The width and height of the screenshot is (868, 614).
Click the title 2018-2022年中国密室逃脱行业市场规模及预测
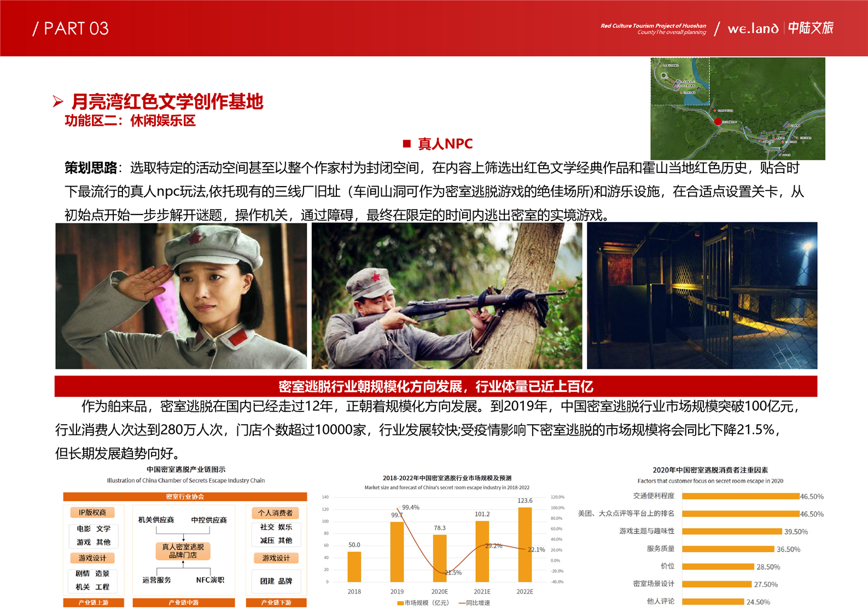tap(447, 478)
